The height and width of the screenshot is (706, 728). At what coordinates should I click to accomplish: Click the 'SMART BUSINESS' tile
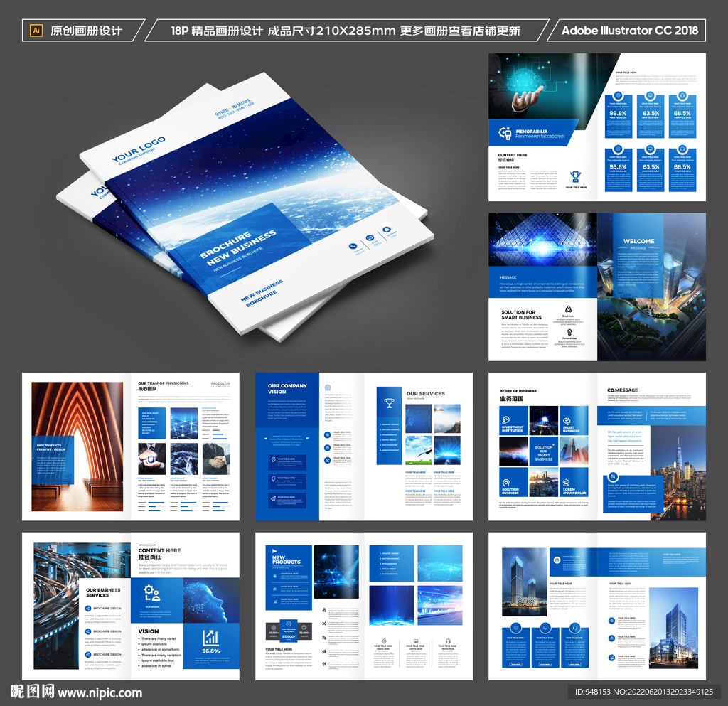coord(574,420)
